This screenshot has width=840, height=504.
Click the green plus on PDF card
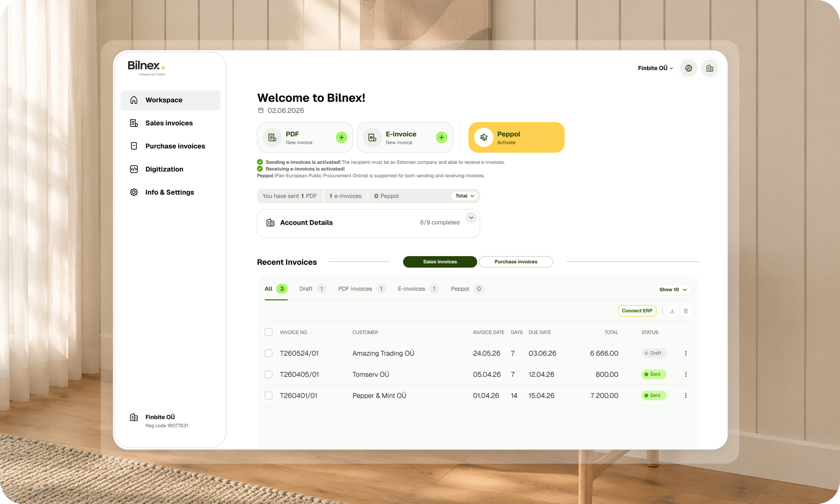[x=341, y=137]
